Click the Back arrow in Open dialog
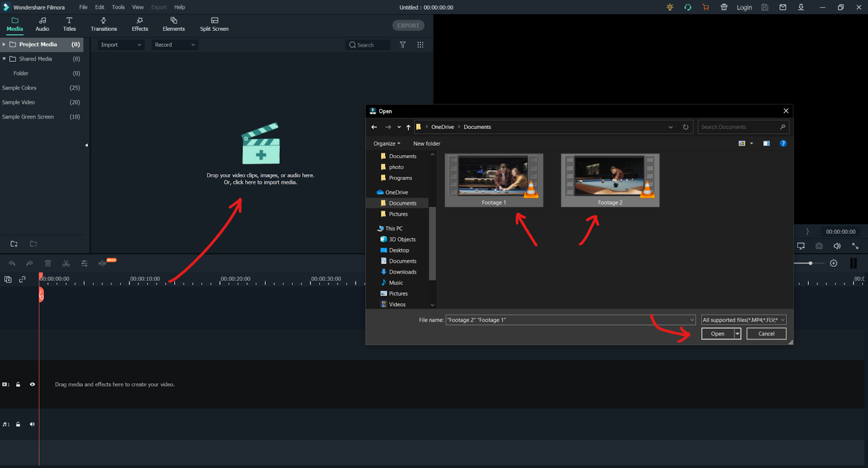The height and width of the screenshot is (468, 868). tap(374, 127)
